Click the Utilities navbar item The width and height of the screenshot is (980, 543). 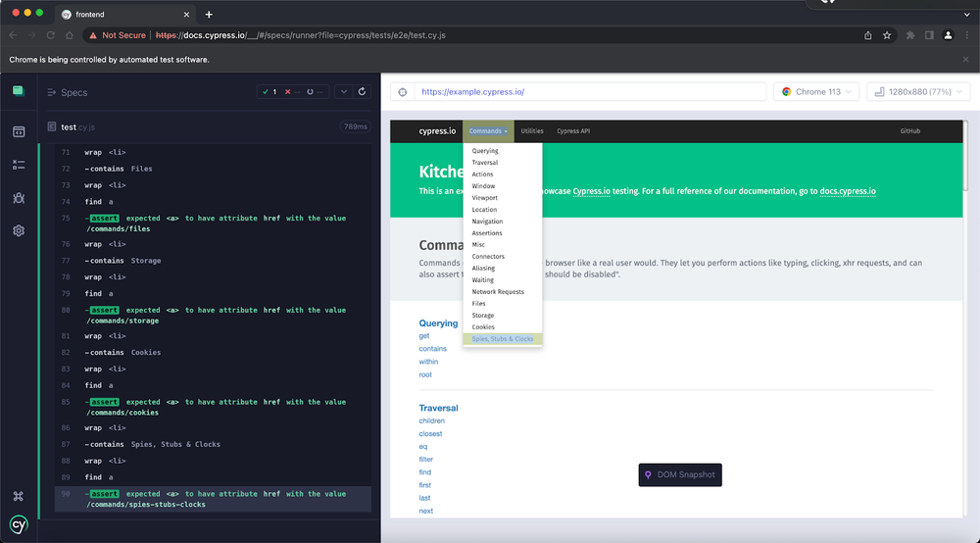pos(532,130)
